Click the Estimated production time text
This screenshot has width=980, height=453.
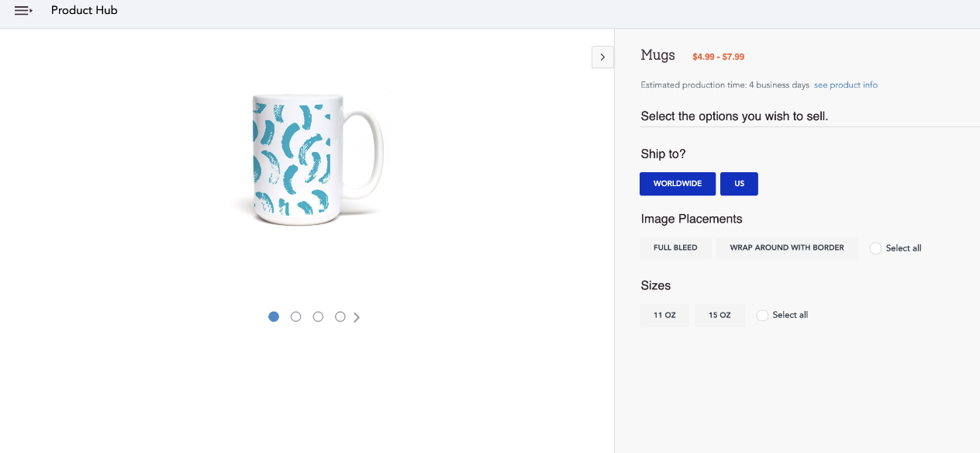[725, 85]
